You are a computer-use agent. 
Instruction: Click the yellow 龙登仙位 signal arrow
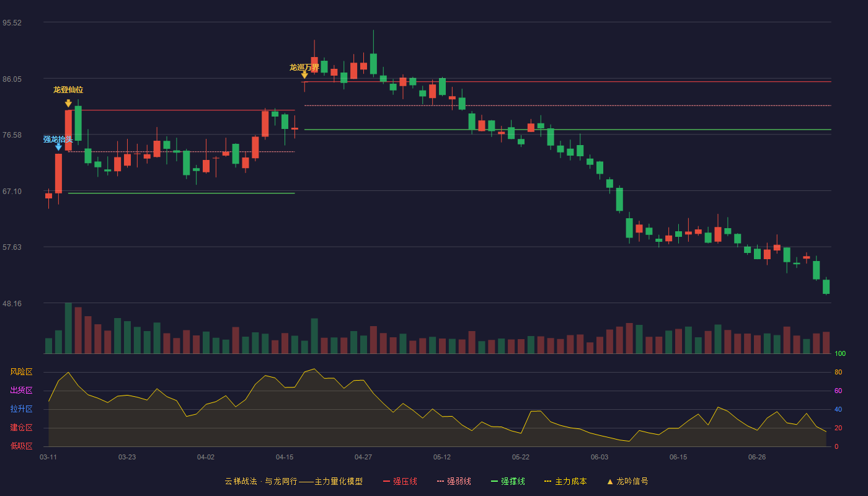tap(68, 103)
